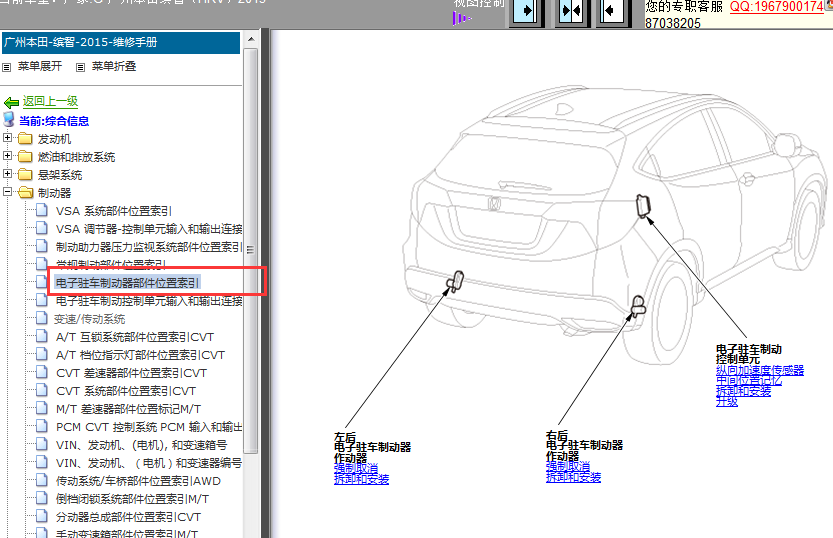Open 升级 link under control unit
The image size is (833, 538).
(727, 402)
